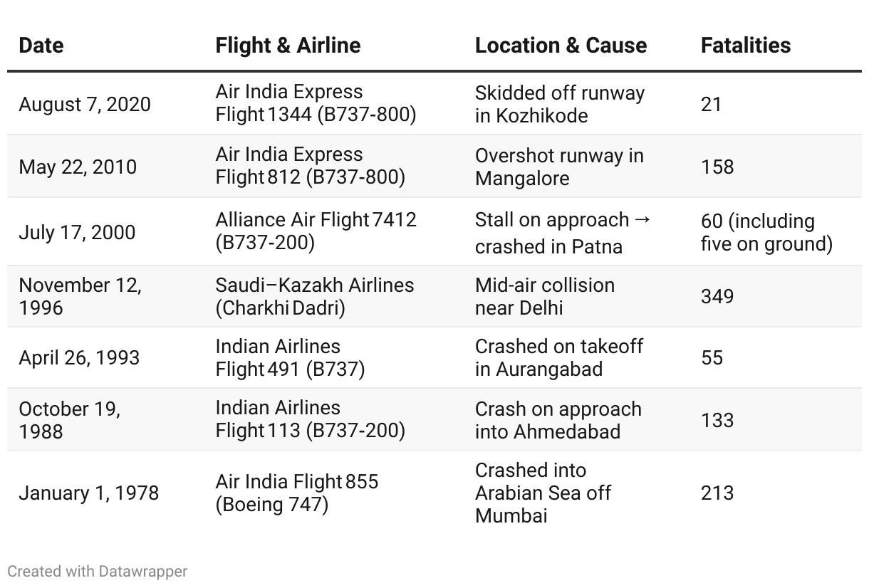
Task: Select Crashed on takeoff in Aurangabad cell
Action: pos(559,357)
